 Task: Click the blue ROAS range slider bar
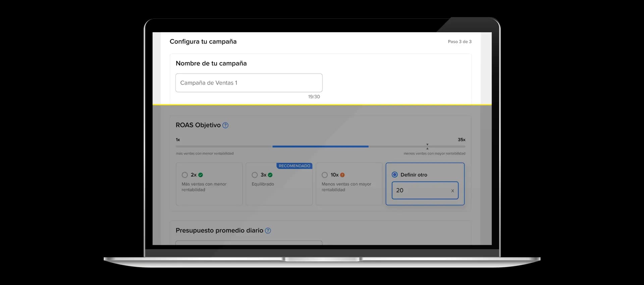tap(320, 147)
